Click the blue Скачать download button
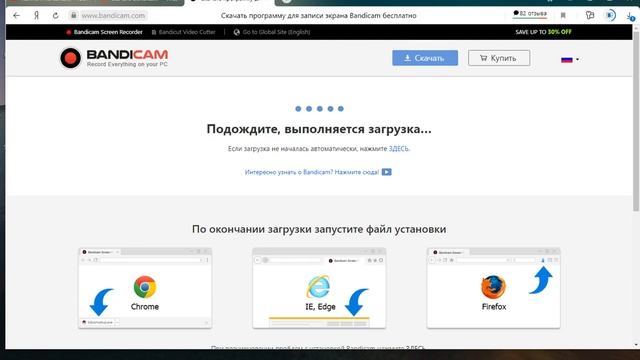 click(x=425, y=58)
